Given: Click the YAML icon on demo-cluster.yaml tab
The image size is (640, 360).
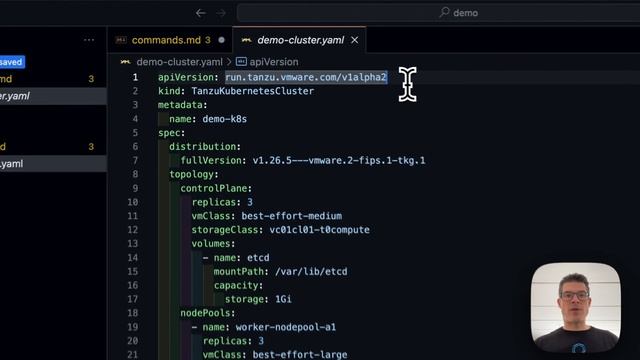Looking at the screenshot, I should [x=246, y=40].
